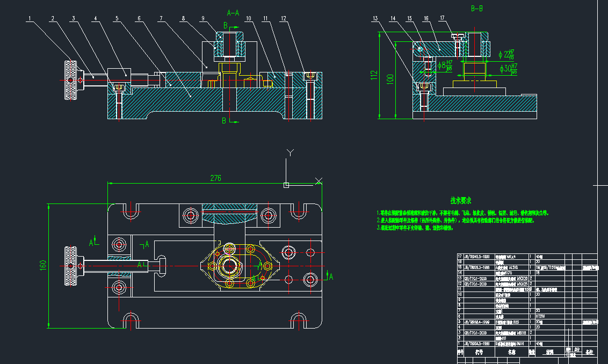
Task: Click the top B section marker above A-A view
Action: 225,26
